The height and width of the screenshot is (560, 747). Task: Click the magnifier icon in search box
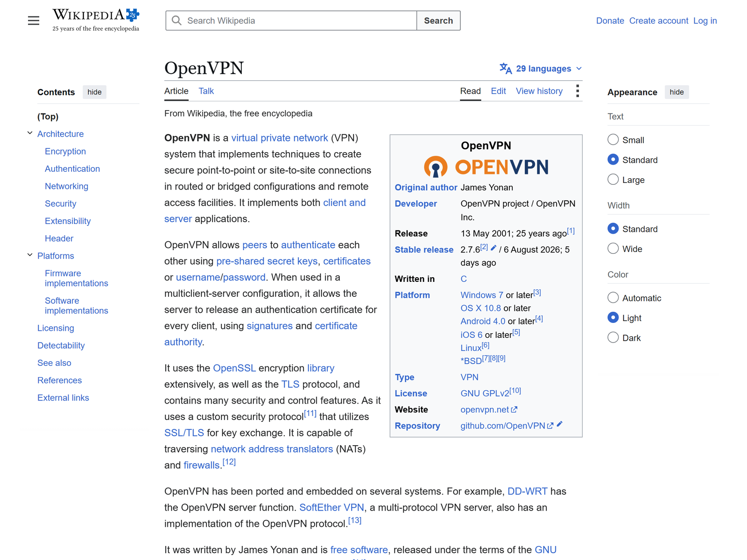176,21
